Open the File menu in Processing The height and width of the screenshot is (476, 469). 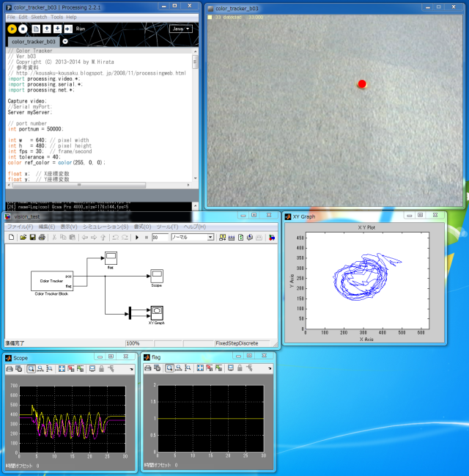click(11, 17)
